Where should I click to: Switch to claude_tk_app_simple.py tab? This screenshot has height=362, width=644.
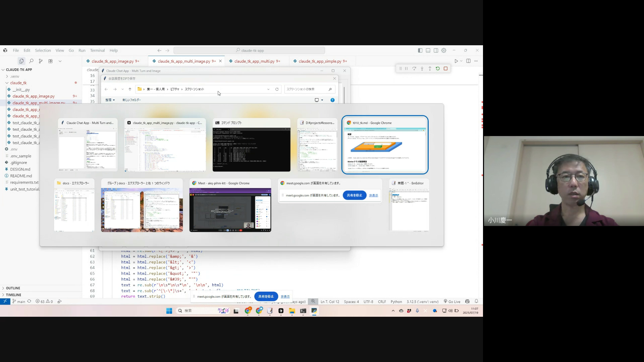320,61
